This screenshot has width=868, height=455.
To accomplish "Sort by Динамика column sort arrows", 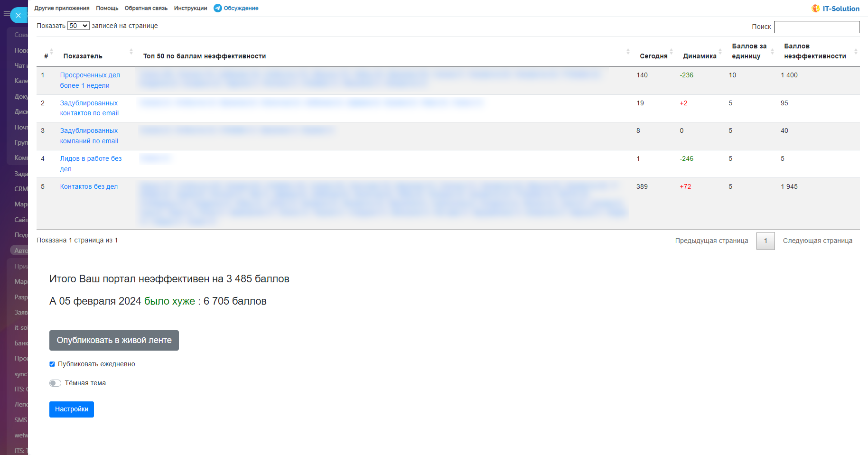I will click(720, 51).
